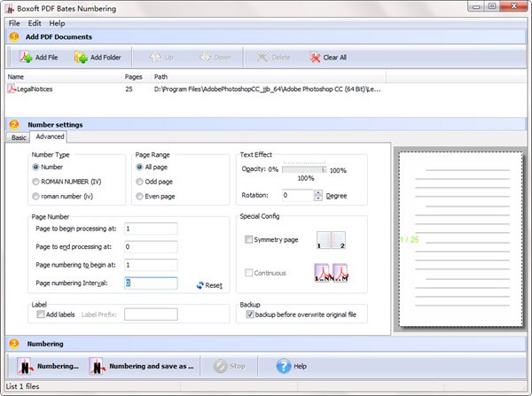Image resolution: width=532 pixels, height=396 pixels.
Task: Click Page numbering Interval field
Action: 151,283
